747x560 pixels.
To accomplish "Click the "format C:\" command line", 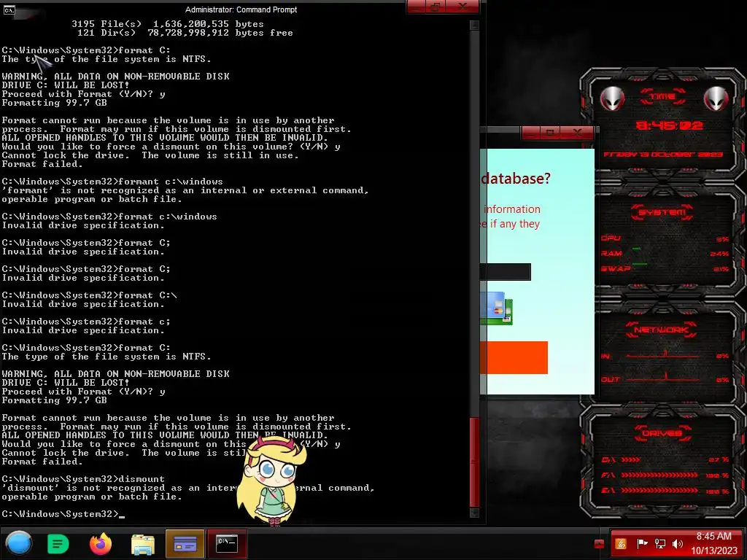I will [x=90, y=296].
